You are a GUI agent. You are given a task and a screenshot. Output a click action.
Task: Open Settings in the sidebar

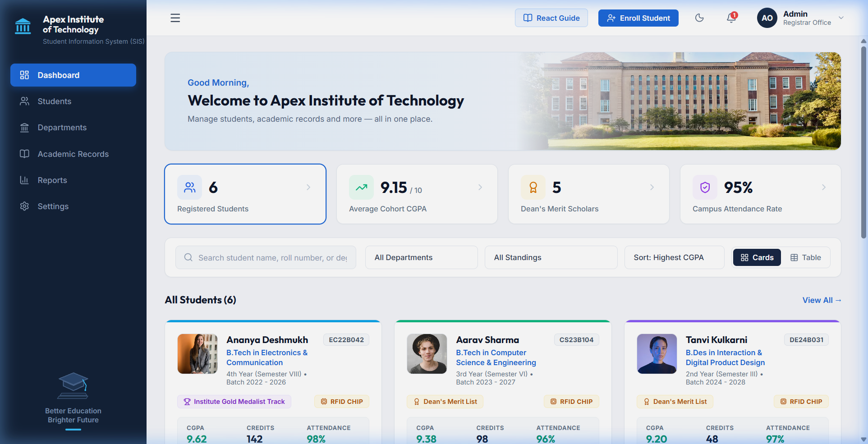click(x=73, y=206)
